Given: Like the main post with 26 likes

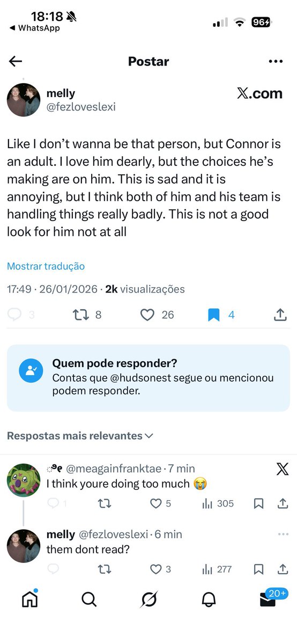Looking at the screenshot, I should pyautogui.click(x=147, y=315).
